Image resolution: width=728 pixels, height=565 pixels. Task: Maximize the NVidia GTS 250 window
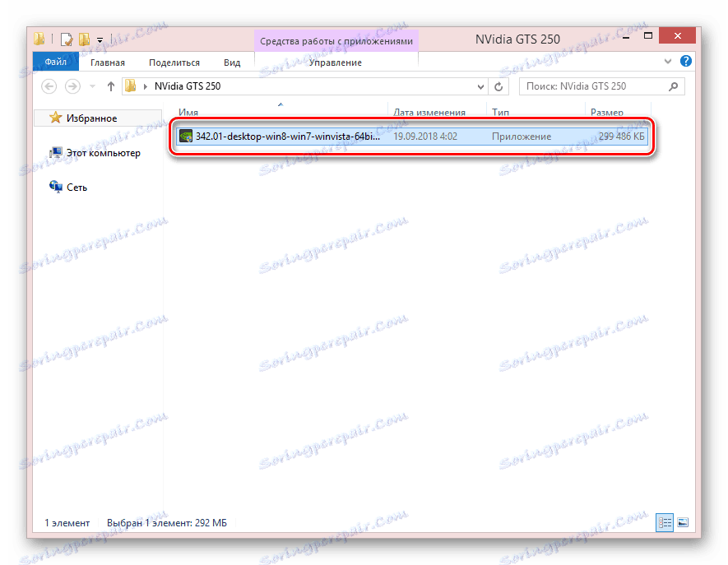[x=648, y=35]
